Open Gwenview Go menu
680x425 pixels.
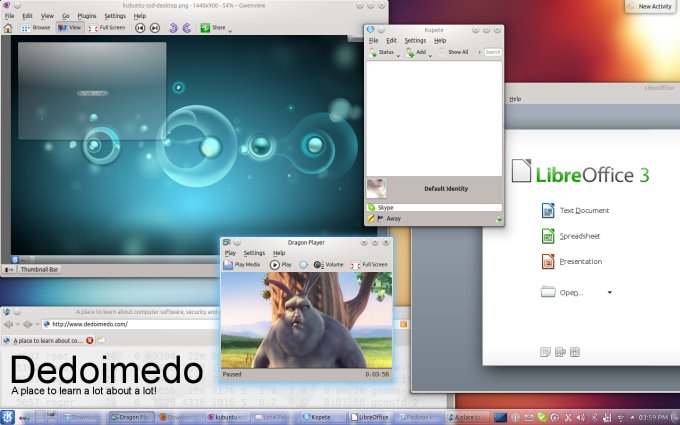point(65,16)
